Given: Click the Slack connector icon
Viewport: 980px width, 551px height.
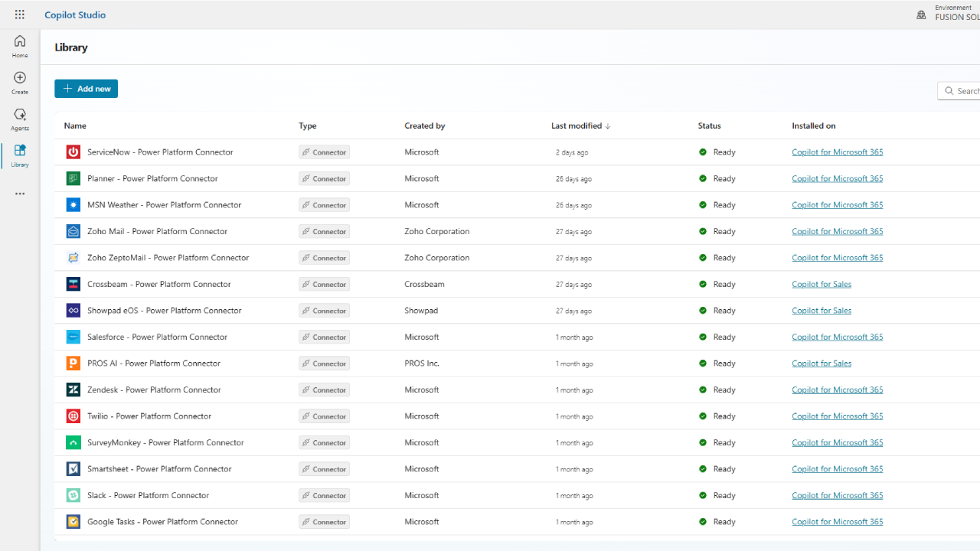Looking at the screenshot, I should pos(73,495).
